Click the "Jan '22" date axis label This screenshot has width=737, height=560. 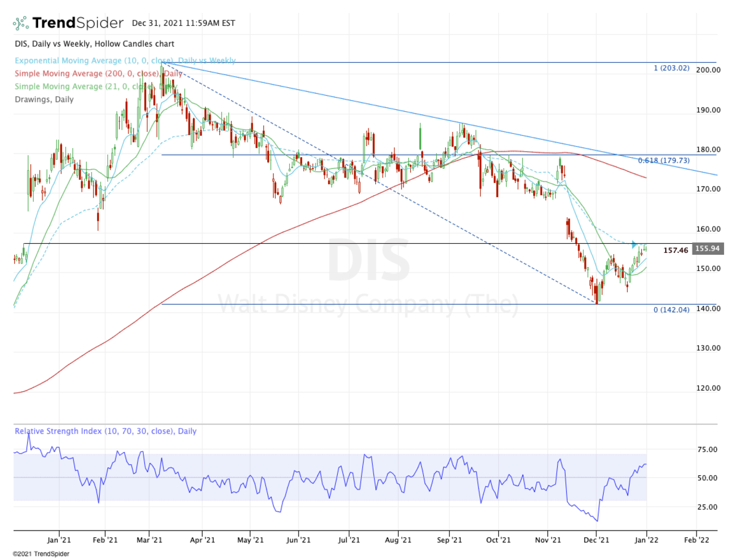tap(647, 540)
